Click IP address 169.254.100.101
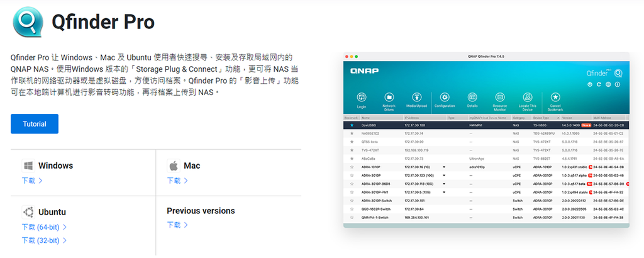The width and height of the screenshot is (644, 258). (x=416, y=217)
